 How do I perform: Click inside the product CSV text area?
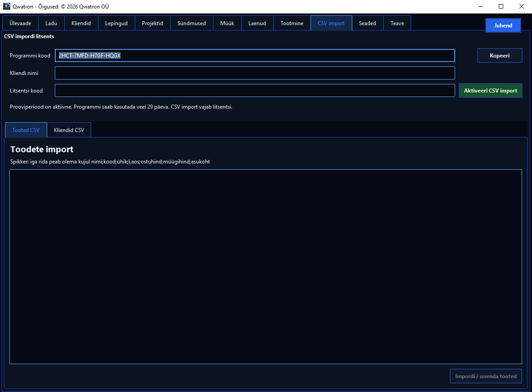click(266, 267)
